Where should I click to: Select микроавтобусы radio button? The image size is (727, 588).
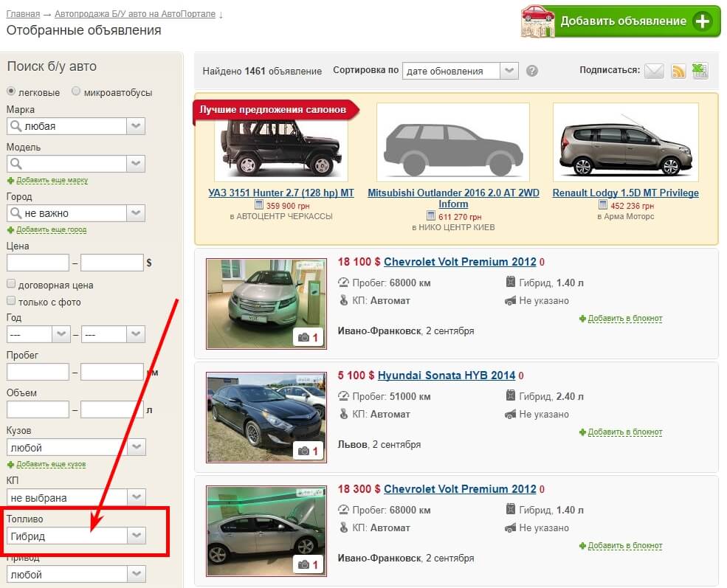(x=76, y=91)
